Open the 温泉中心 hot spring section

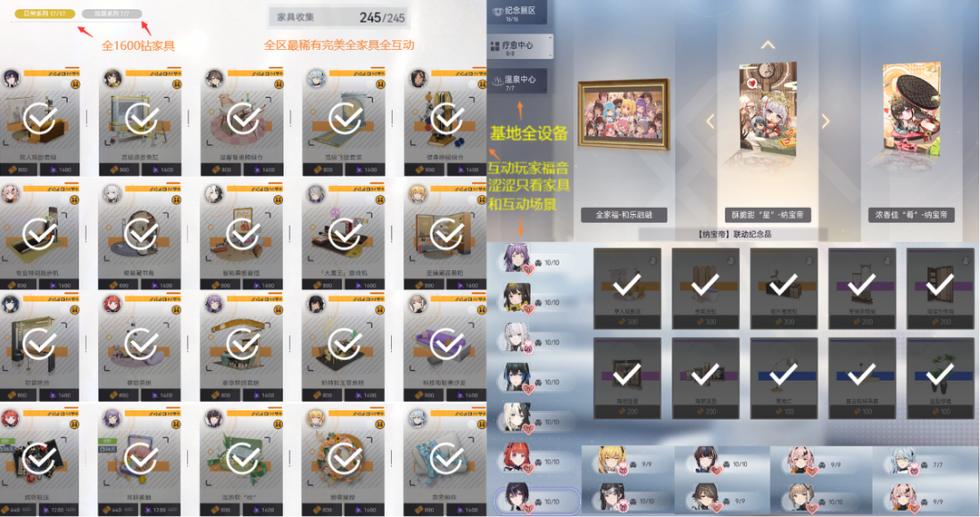(519, 81)
